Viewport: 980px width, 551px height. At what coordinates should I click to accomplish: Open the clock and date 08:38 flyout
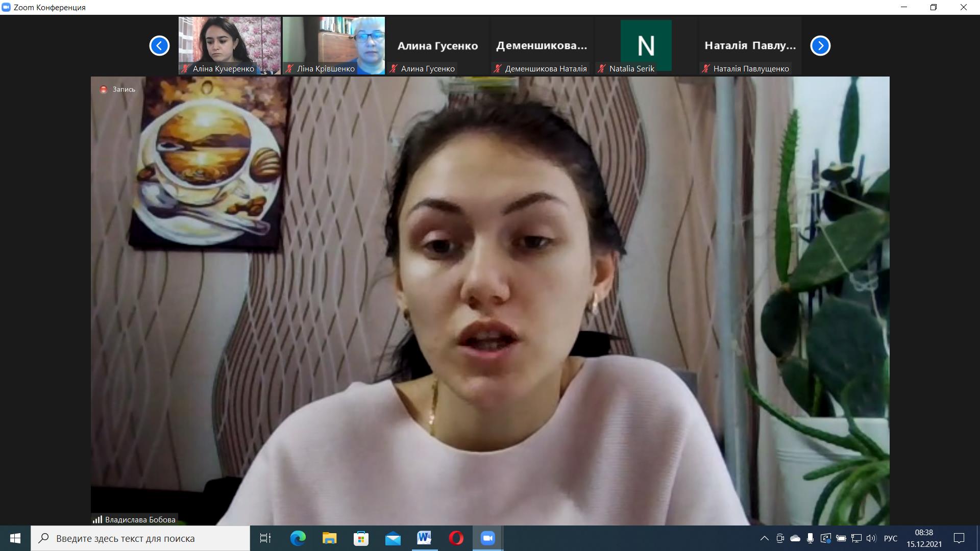(x=924, y=538)
